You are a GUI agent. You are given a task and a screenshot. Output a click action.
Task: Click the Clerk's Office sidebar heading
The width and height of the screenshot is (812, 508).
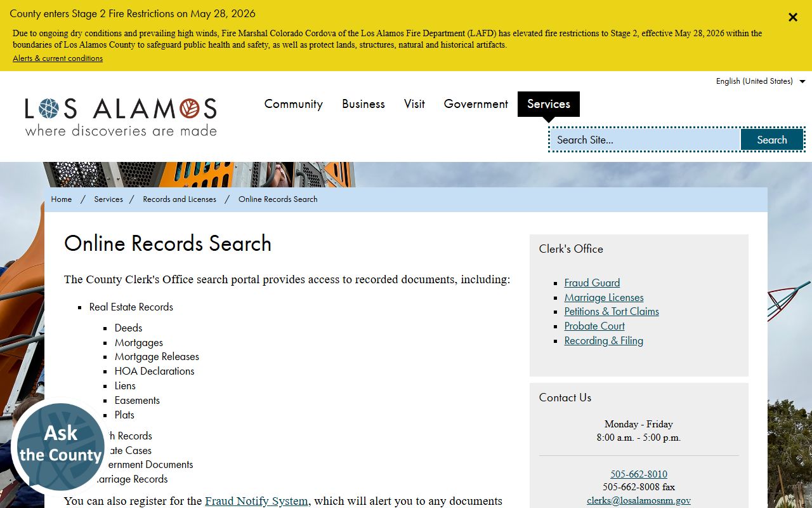tap(571, 249)
